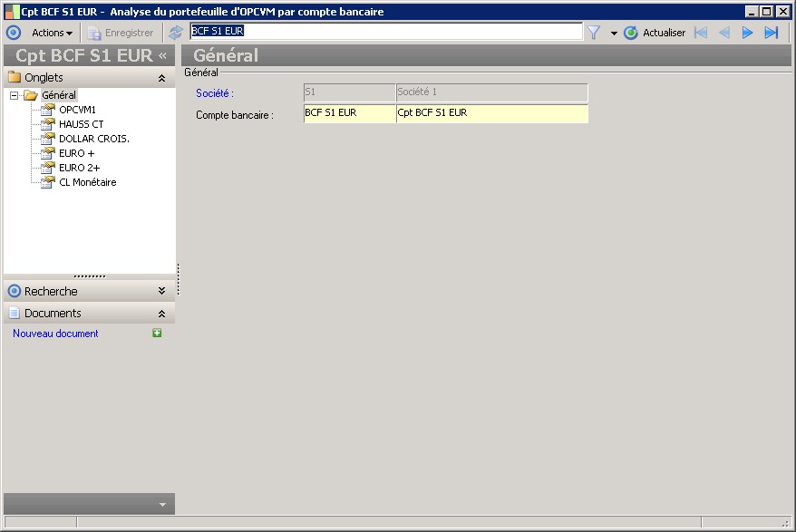Collapse the Cpt BCF S1 EUR side panel
The width and height of the screenshot is (796, 532).
[x=162, y=55]
